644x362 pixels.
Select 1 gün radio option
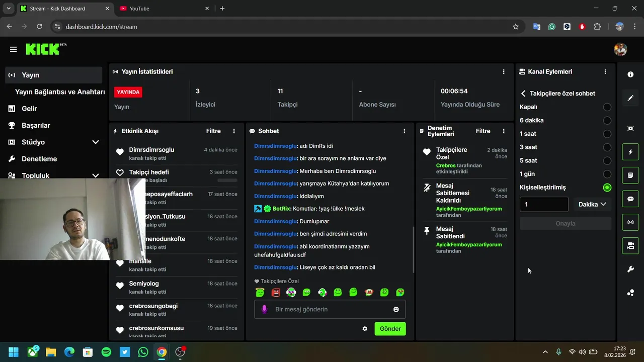[x=607, y=174]
